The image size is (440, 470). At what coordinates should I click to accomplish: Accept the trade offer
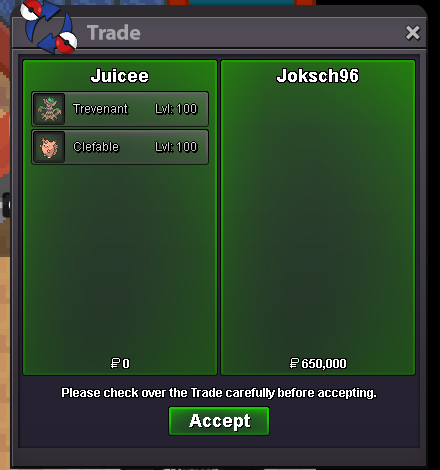[219, 421]
